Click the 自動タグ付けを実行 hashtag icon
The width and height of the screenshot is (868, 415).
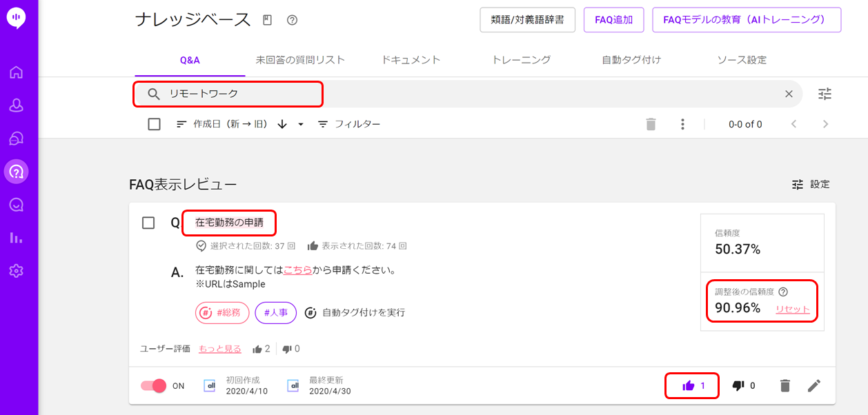click(310, 312)
